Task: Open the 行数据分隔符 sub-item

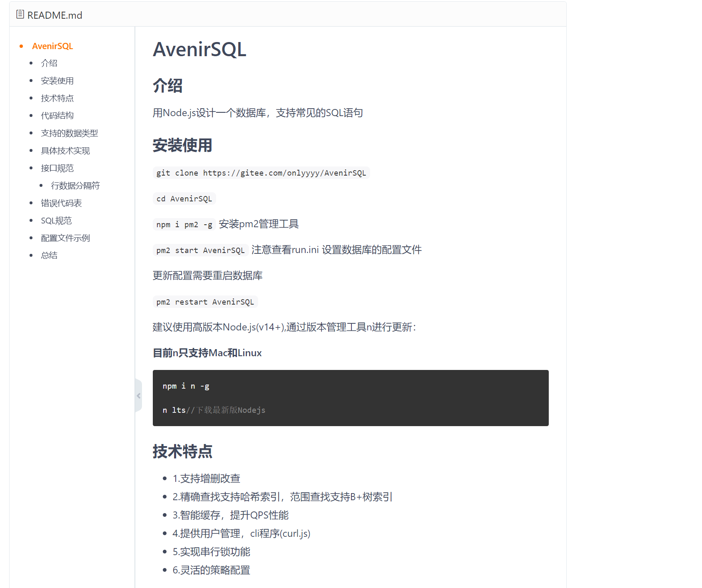Action: pos(75,186)
